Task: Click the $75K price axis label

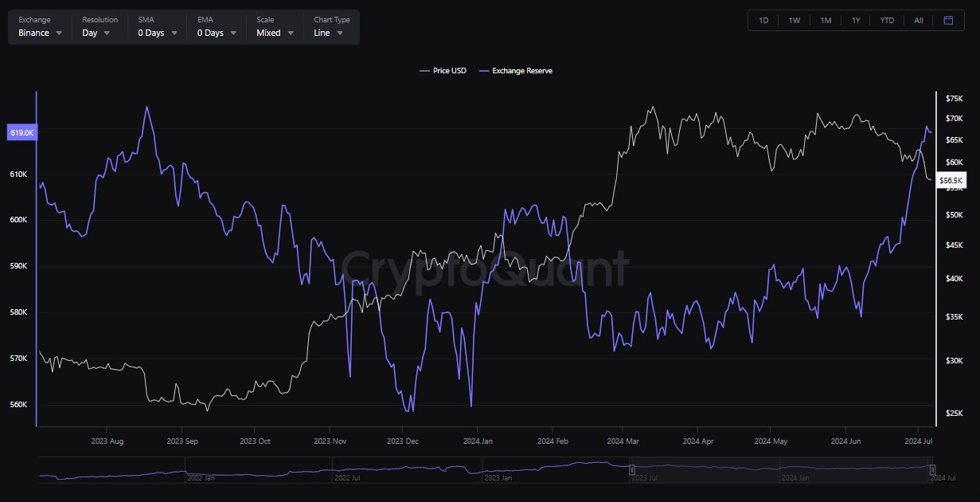Action: click(954, 99)
